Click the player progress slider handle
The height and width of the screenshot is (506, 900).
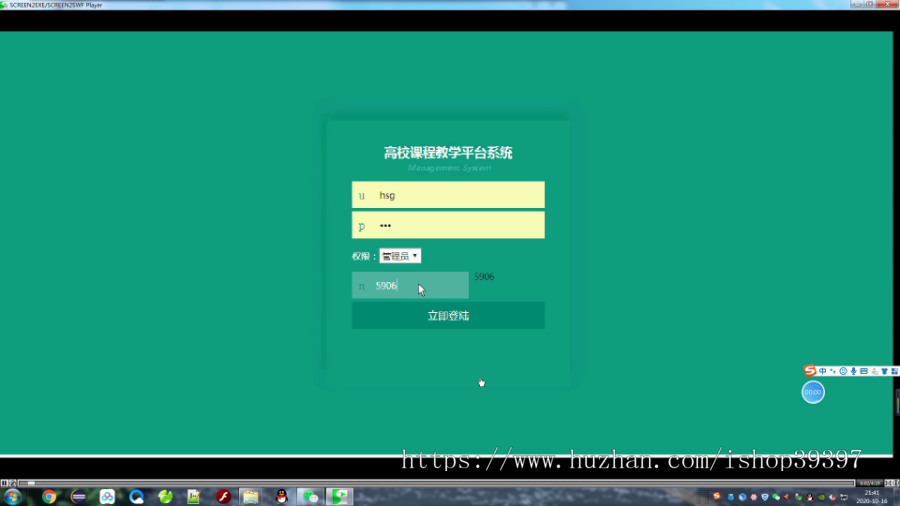(31, 483)
